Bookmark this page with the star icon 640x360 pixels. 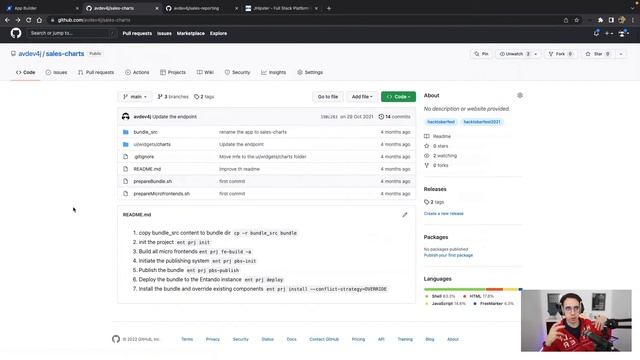pyautogui.click(x=576, y=20)
